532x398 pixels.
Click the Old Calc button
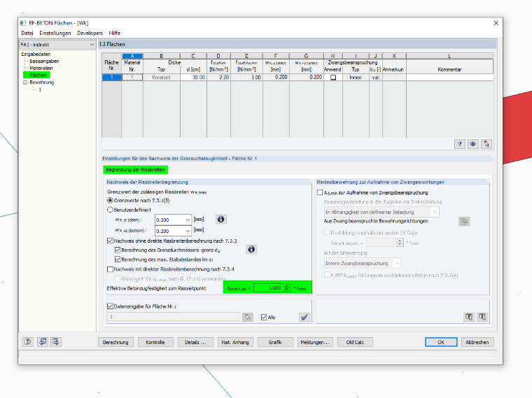(355, 342)
